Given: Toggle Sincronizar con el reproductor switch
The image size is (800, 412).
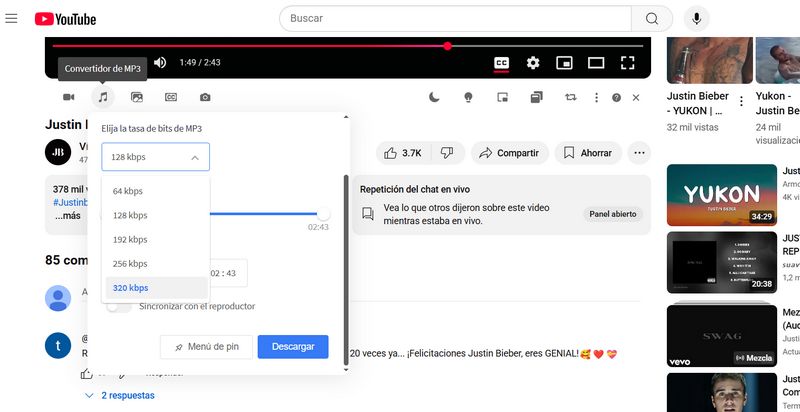Looking at the screenshot, I should click(118, 306).
